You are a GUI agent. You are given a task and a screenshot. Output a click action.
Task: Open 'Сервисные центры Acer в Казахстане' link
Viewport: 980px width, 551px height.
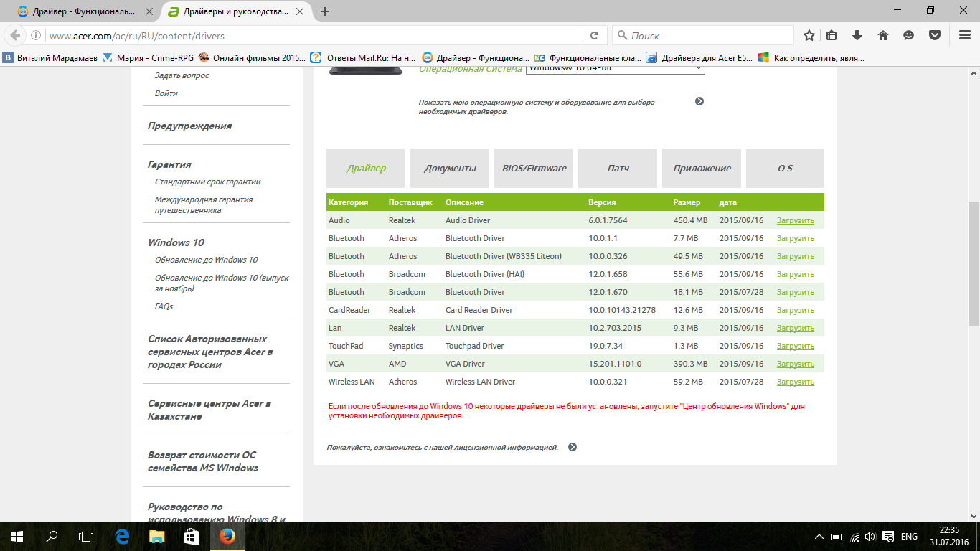(x=209, y=410)
